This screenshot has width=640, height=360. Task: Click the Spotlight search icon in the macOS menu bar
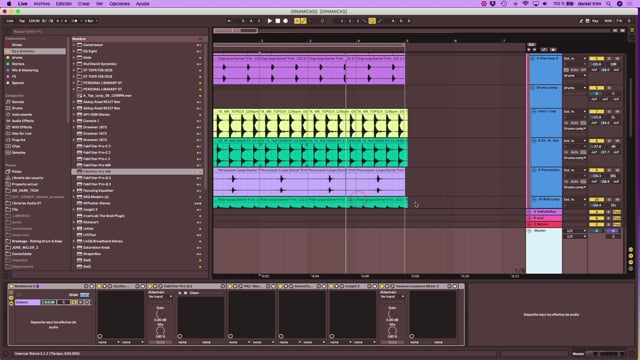click(x=608, y=4)
